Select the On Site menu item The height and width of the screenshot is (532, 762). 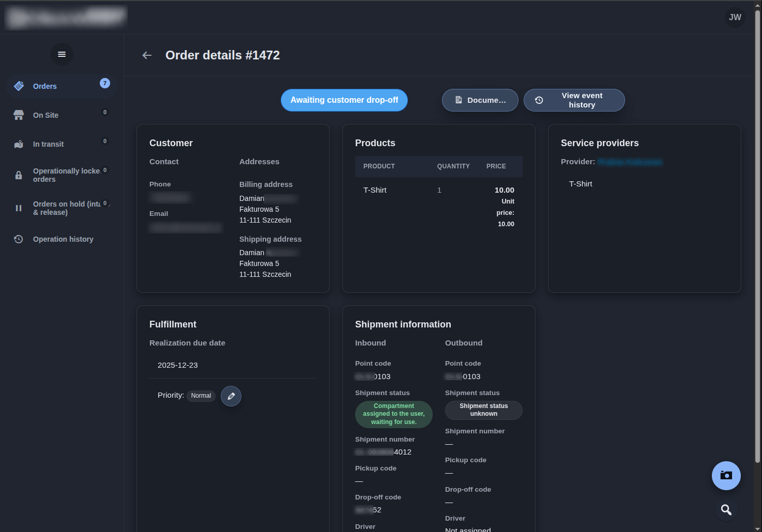tap(45, 115)
